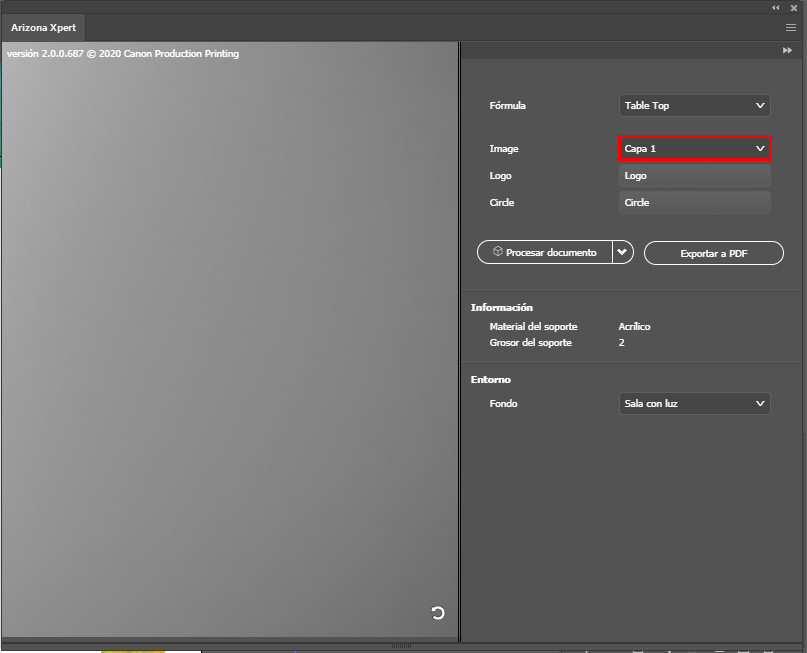Image resolution: width=807 pixels, height=653 pixels.
Task: Click the Acrílico material value
Action: 634,326
